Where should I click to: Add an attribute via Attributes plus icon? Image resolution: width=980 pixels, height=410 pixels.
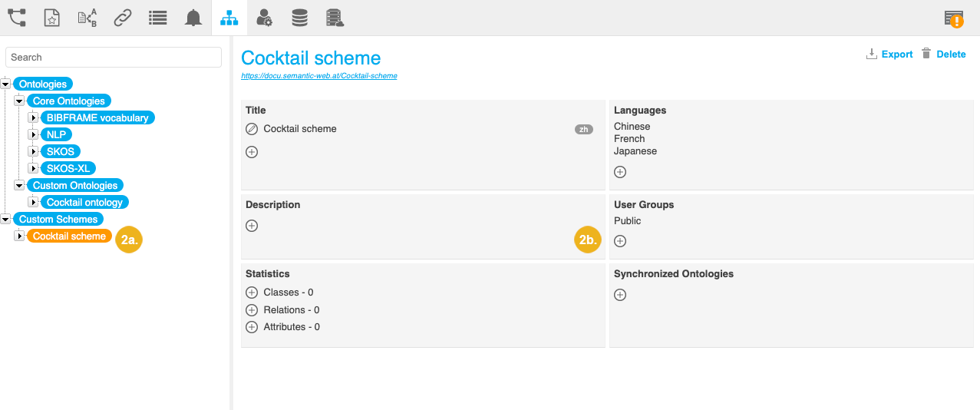(252, 327)
